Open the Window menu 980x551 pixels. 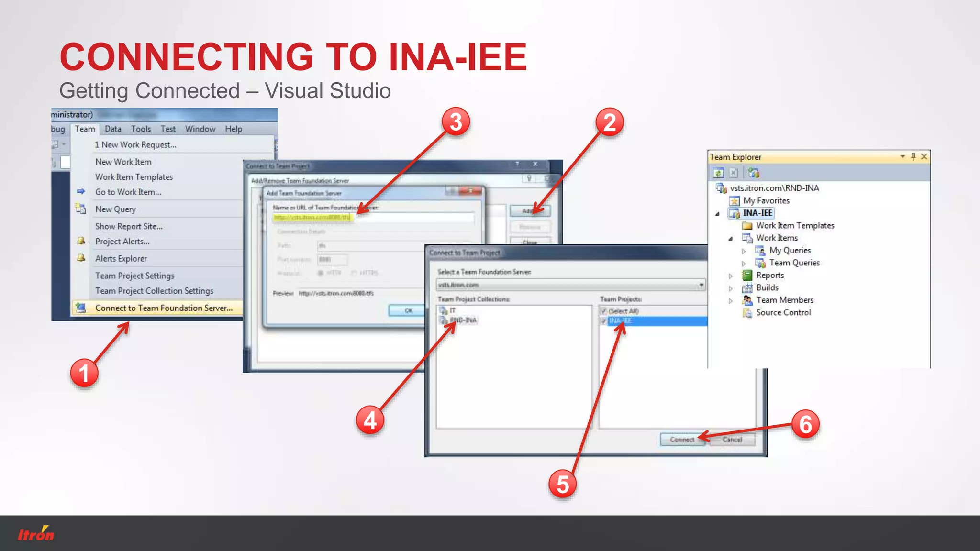pos(200,129)
